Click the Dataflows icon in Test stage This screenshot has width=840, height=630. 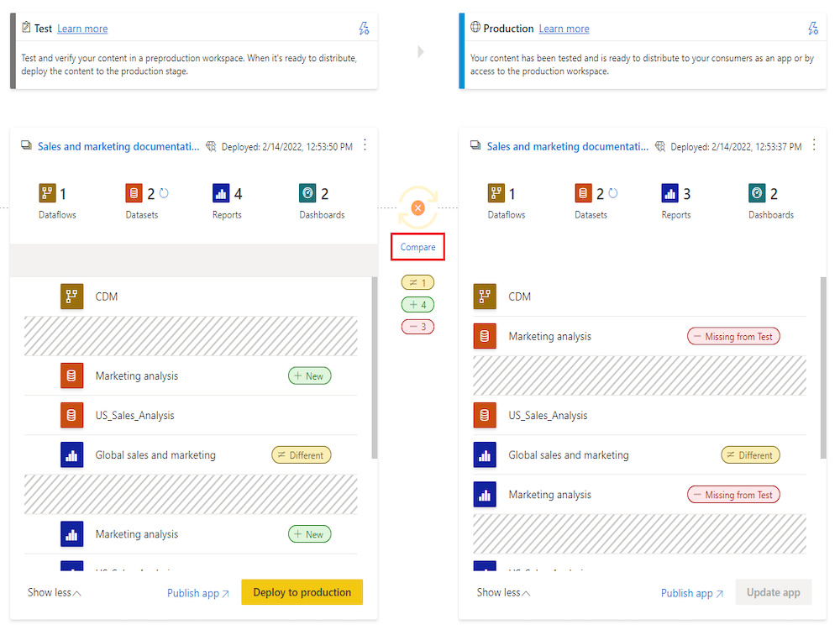[x=47, y=193]
